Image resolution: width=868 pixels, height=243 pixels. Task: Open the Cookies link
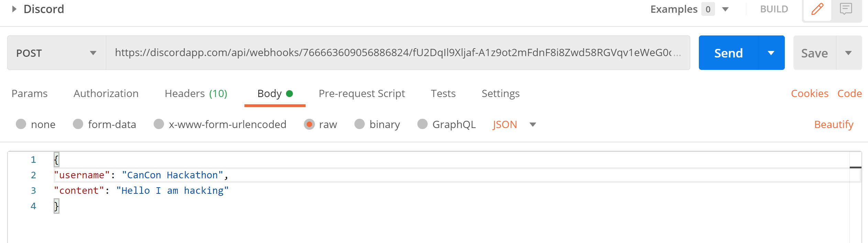[x=810, y=94]
